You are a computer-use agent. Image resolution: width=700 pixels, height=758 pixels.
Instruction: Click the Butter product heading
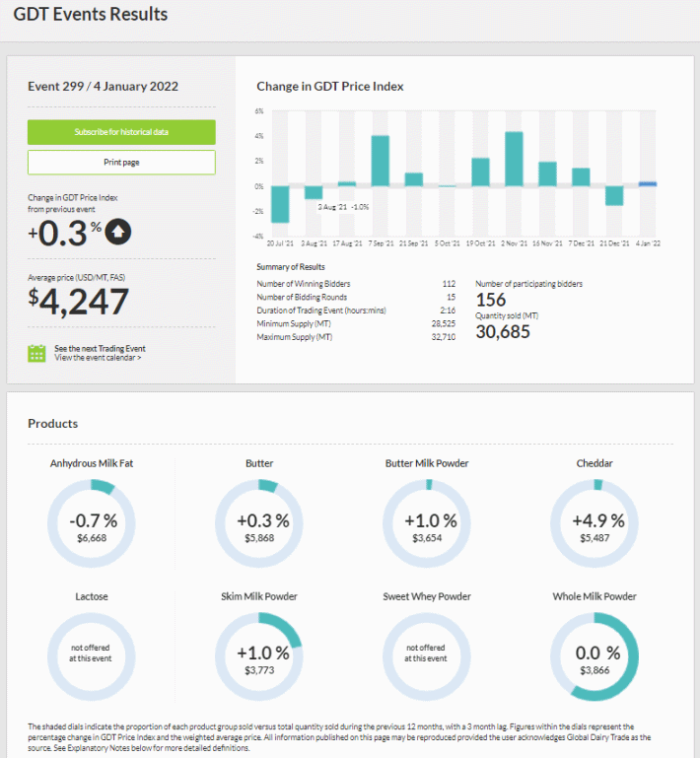[x=259, y=463]
